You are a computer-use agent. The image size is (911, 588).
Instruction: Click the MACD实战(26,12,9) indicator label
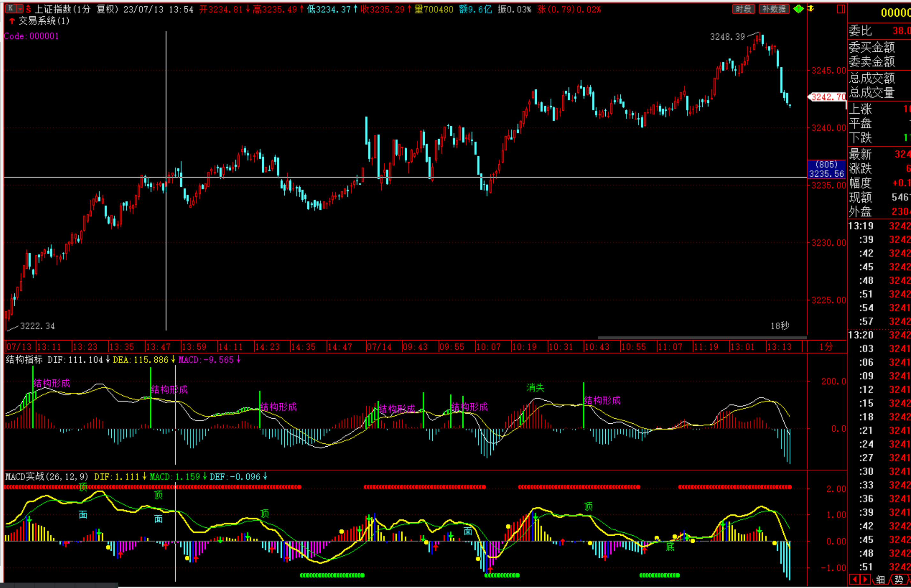click(47, 477)
